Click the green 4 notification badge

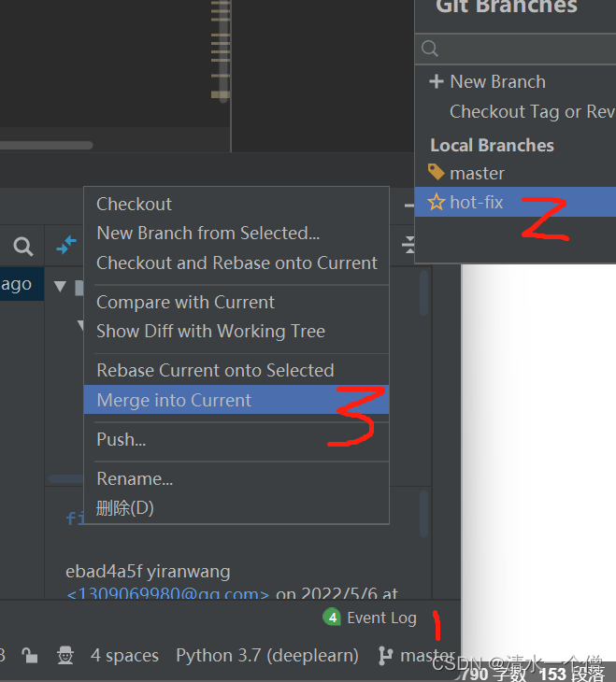point(332,618)
